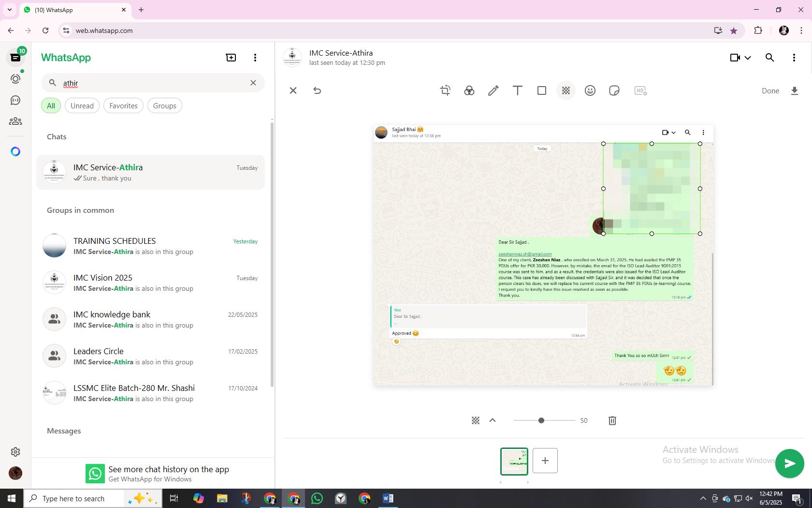This screenshot has width=812, height=508.
Task: Open Status updates in left rail
Action: (x=15, y=79)
